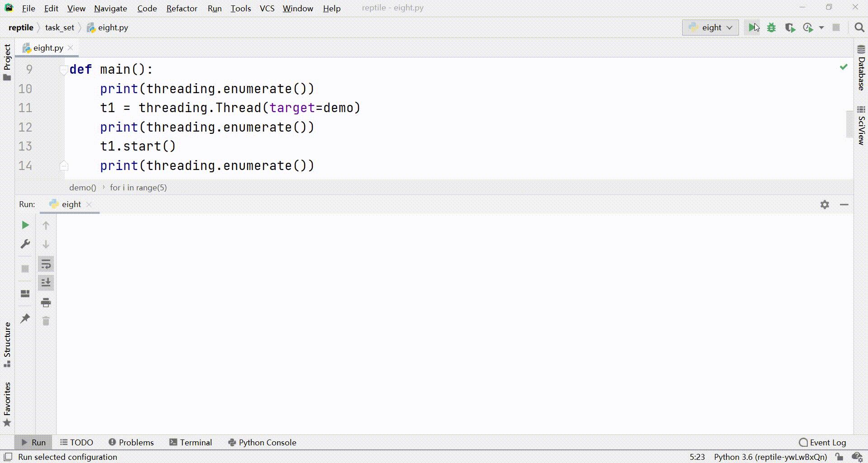Screen dimensions: 868x463
Task: Open the Favorites tool window
Action: pyautogui.click(x=7, y=404)
